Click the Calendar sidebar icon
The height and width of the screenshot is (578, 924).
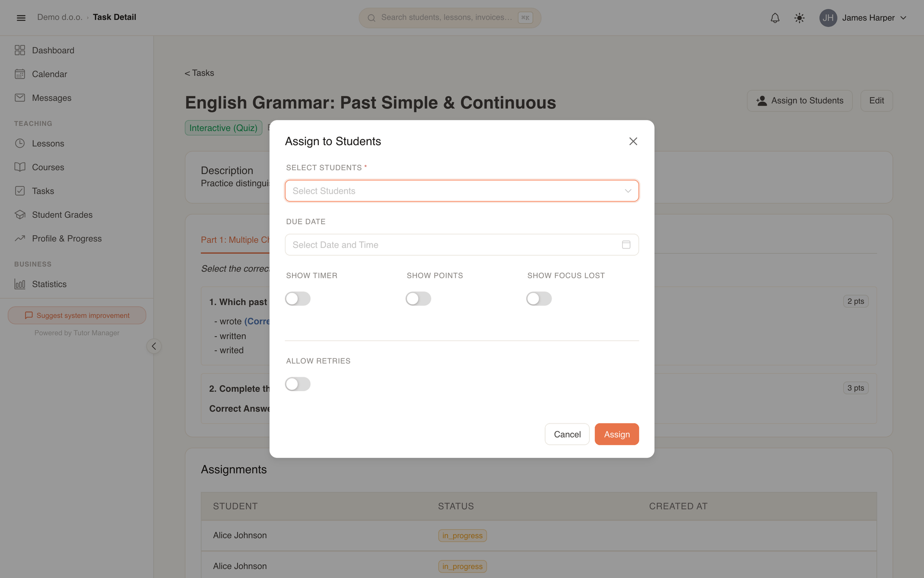pyautogui.click(x=20, y=74)
